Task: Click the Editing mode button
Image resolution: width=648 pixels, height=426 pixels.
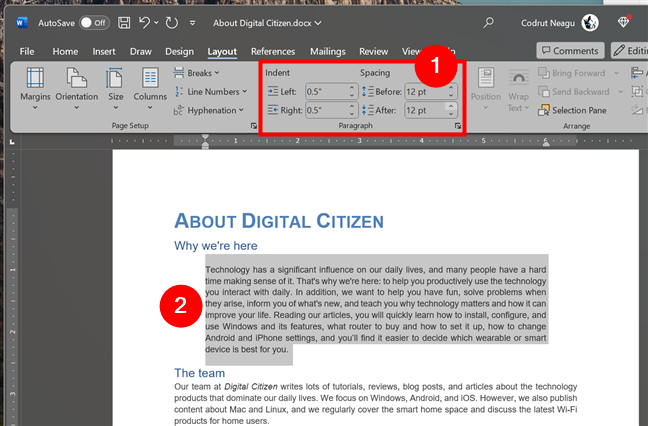Action: click(629, 50)
